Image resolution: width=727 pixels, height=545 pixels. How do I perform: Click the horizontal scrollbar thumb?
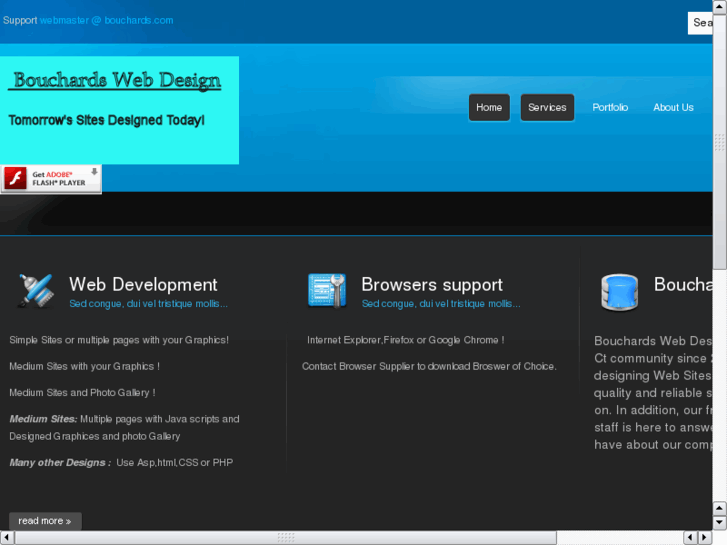[x=286, y=538]
